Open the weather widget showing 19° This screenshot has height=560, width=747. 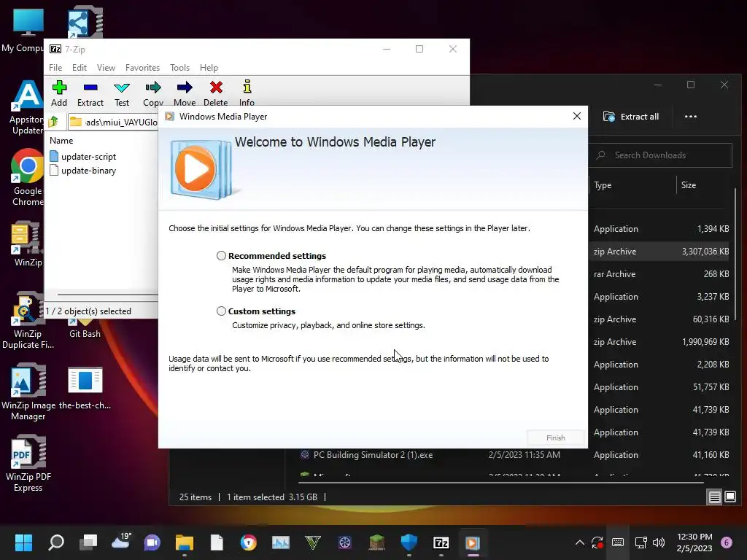pyautogui.click(x=121, y=542)
